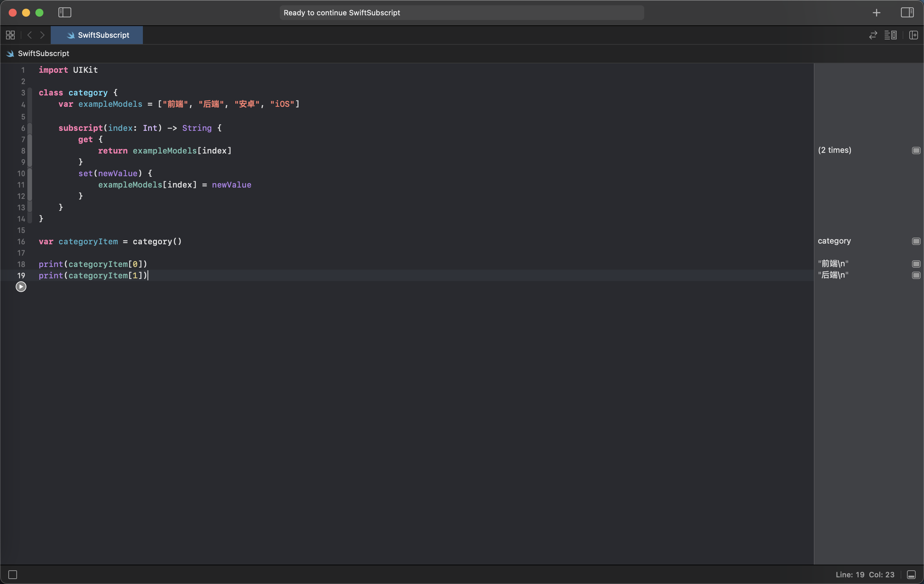Click SwiftSubscript in the jump bar
The height and width of the screenshot is (584, 924).
click(43, 53)
